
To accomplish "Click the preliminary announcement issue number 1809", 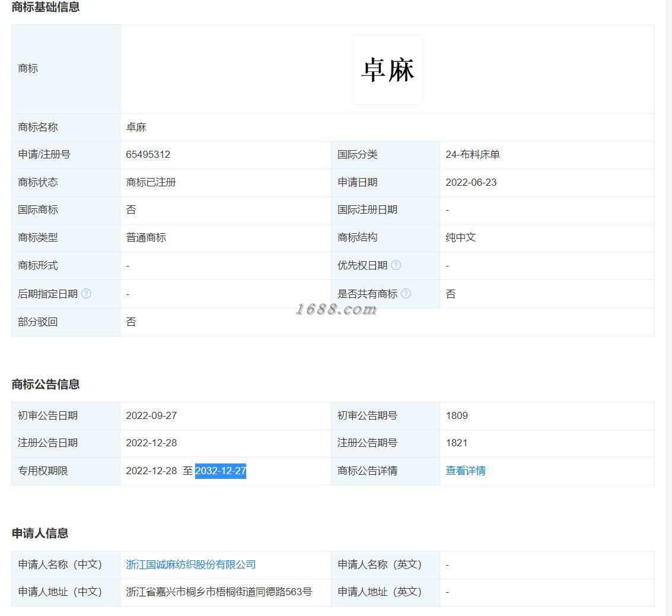I will [x=457, y=415].
